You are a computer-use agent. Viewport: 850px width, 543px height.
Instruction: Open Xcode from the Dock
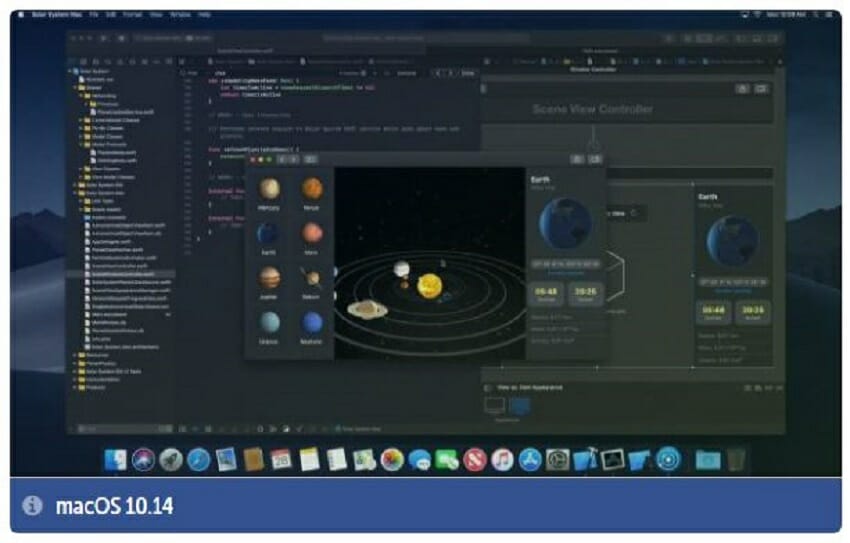585,460
